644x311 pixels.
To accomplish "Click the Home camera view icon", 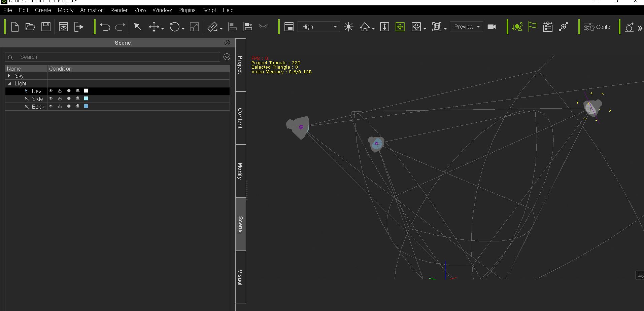I will point(365,27).
